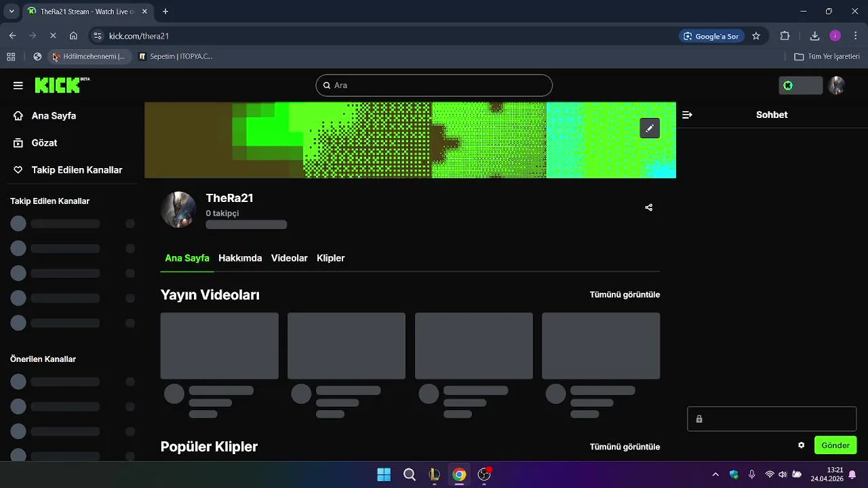
Task: Open Chrome downloads icon
Action: 815,36
